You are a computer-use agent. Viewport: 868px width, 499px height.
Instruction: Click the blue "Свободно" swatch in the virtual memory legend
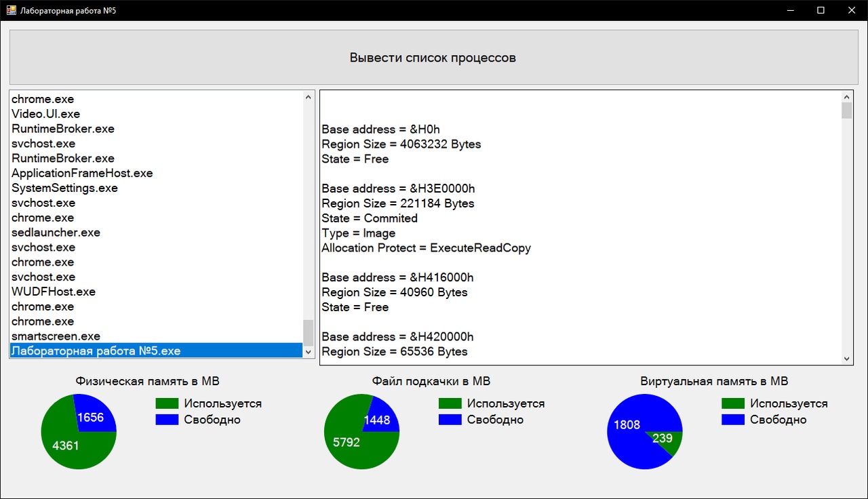coord(733,420)
